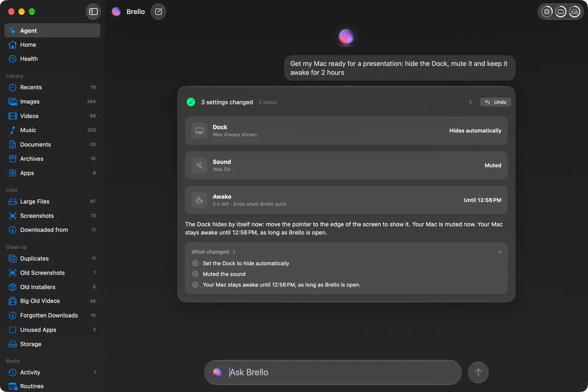This screenshot has width=588, height=392.
Task: Click the send arrow button
Action: pos(478,373)
